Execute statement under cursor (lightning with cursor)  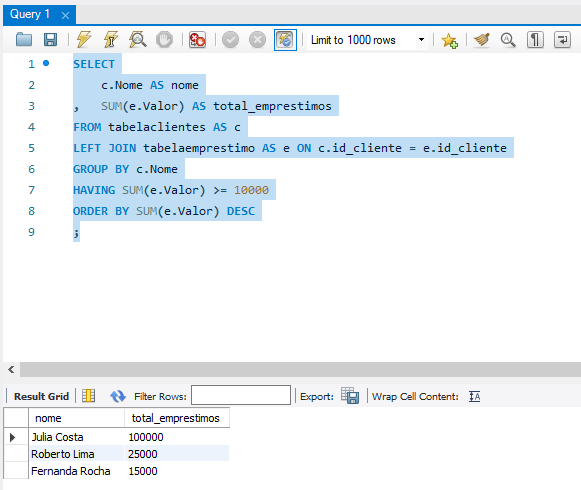(x=110, y=39)
